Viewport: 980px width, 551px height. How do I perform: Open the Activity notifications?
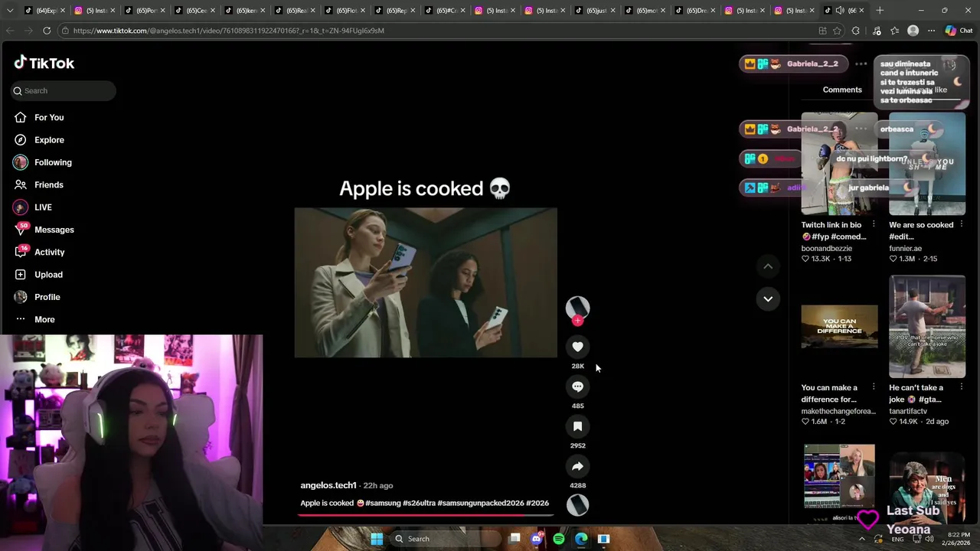click(x=49, y=252)
